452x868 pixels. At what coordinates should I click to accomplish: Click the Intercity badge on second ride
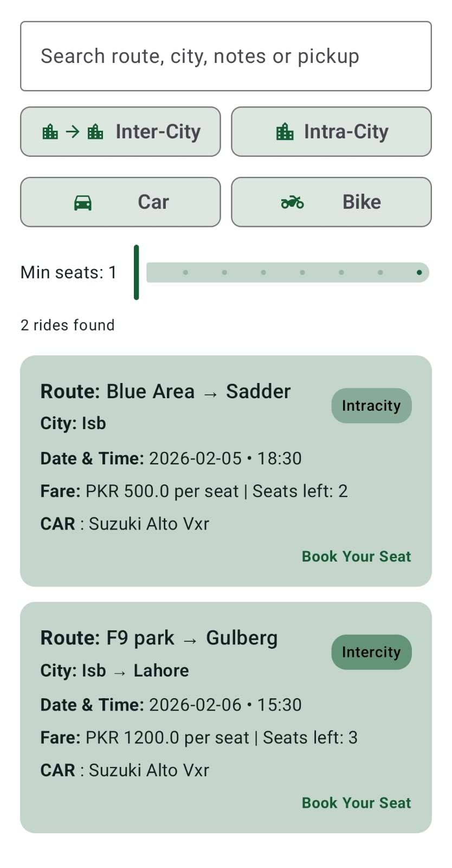coord(371,652)
